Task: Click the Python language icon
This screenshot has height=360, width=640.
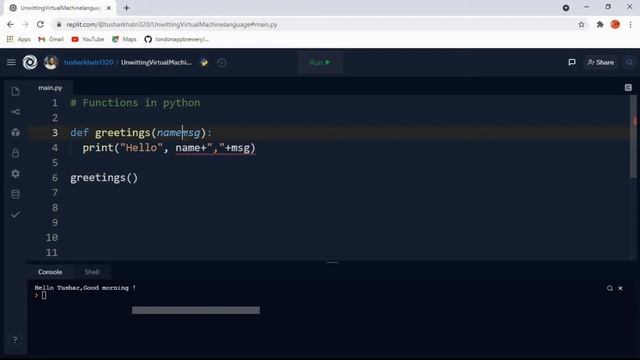Action: 204,62
